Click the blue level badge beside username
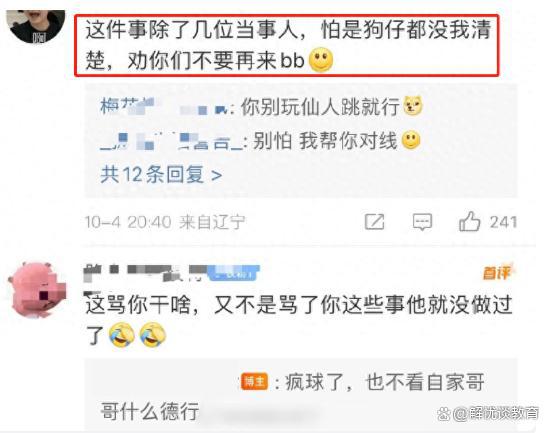Image resolution: width=550 pixels, height=433 pixels. [234, 273]
